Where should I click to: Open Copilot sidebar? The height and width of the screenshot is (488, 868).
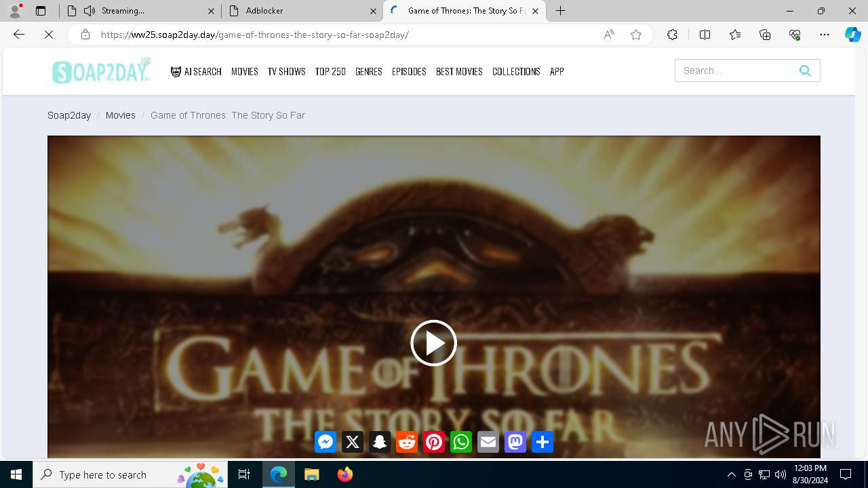852,35
